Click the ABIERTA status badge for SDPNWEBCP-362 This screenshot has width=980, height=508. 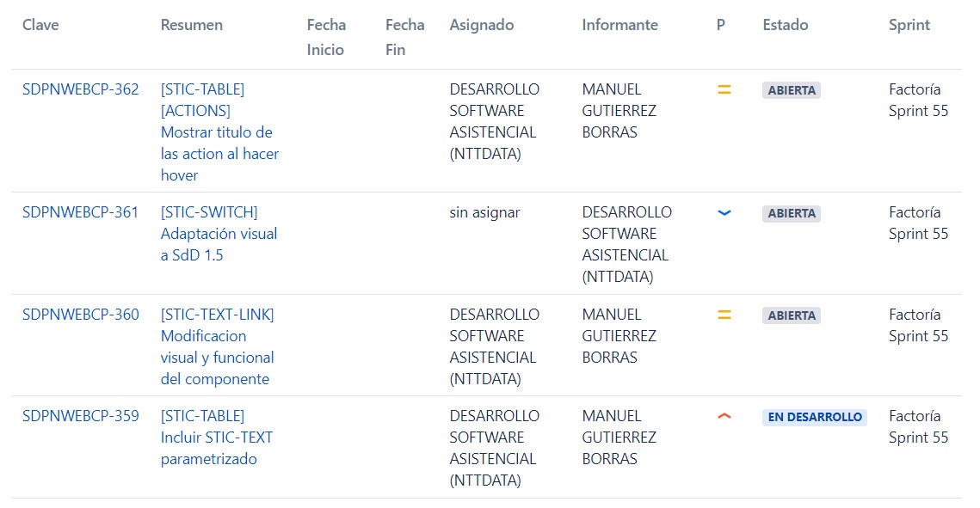coord(792,90)
